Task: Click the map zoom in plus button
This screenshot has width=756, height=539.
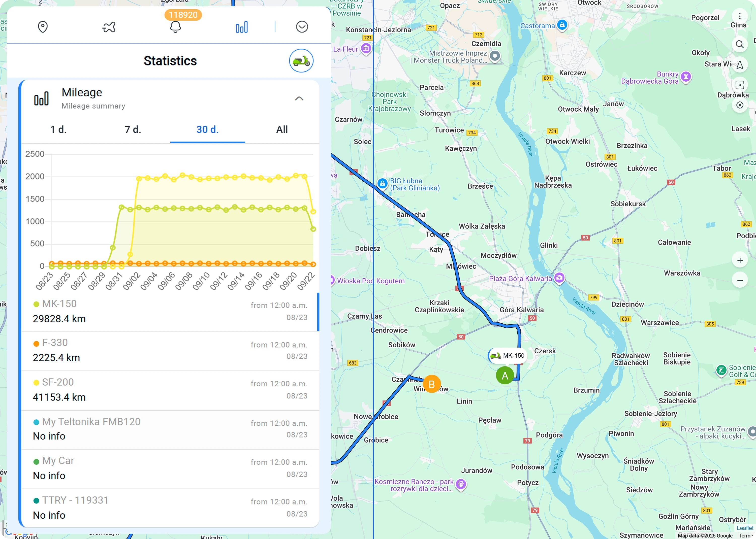Action: coord(740,260)
